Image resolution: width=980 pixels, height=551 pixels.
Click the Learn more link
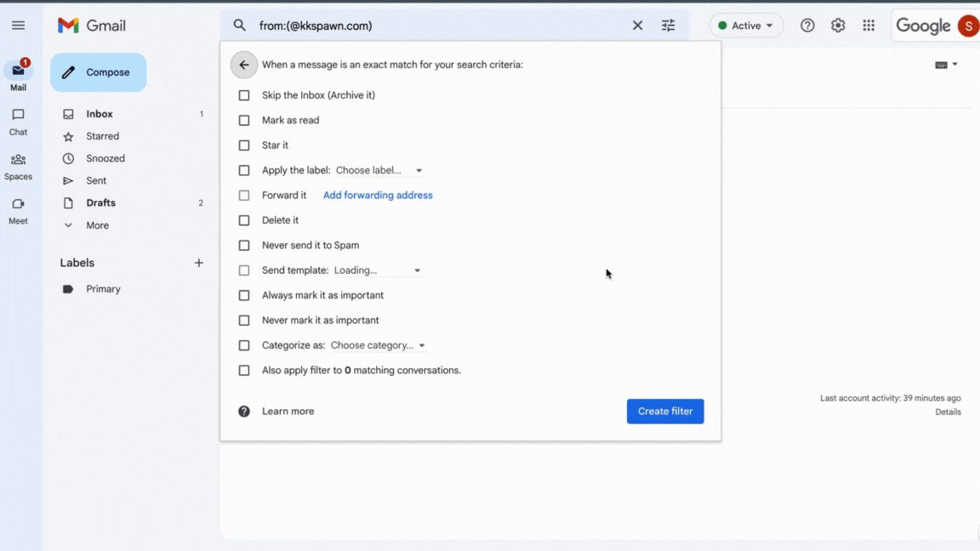coord(288,411)
